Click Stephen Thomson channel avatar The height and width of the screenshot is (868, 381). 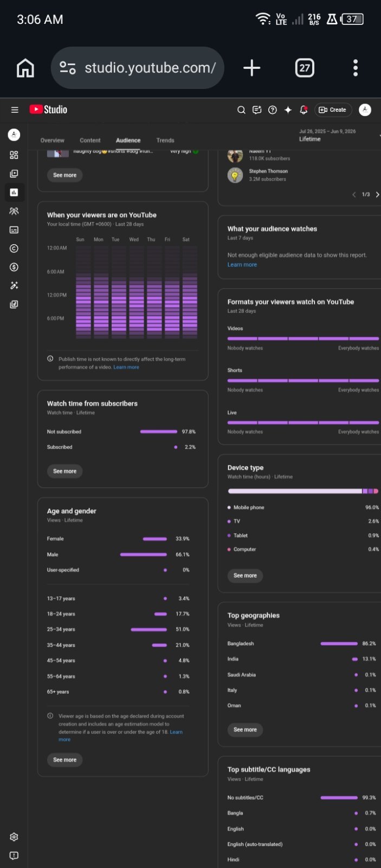[x=235, y=175]
